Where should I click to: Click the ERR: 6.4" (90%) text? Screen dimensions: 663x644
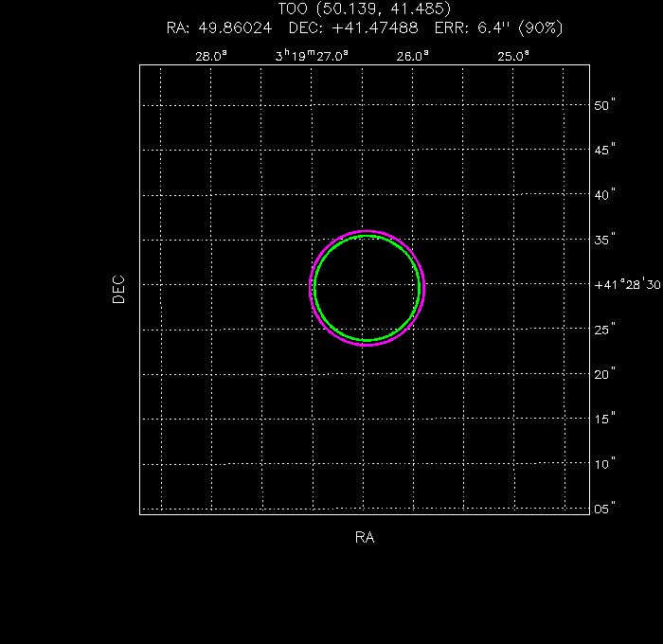tap(499, 27)
